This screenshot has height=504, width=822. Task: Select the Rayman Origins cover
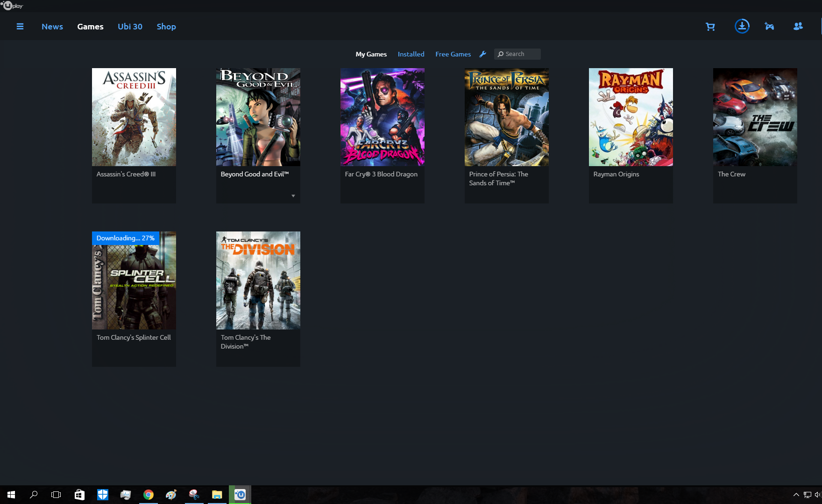631,117
